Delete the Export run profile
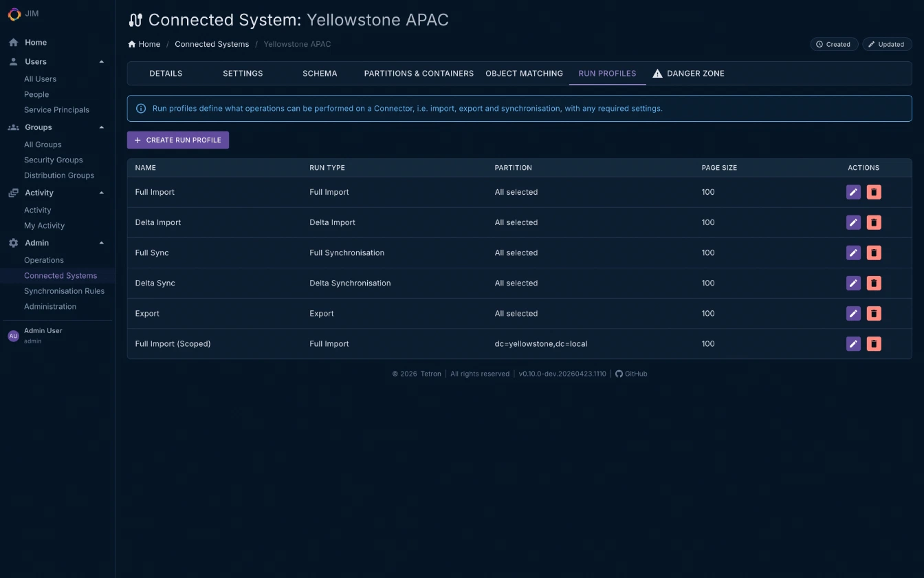The image size is (924, 578). [x=874, y=313]
